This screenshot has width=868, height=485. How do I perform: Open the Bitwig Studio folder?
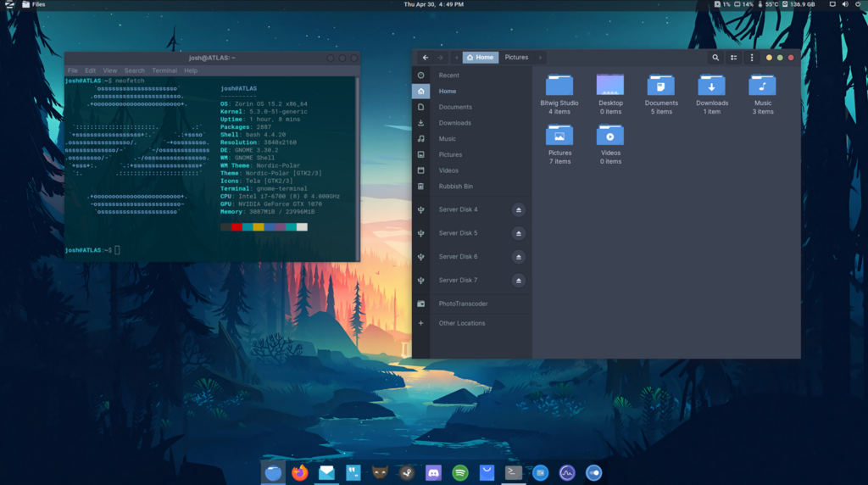coord(559,86)
